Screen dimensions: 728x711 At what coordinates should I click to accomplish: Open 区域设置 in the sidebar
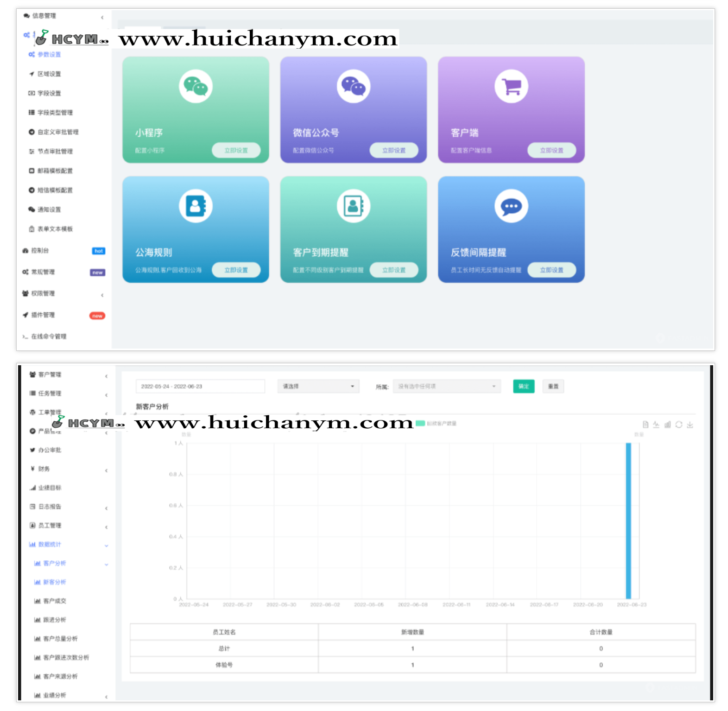click(x=49, y=74)
